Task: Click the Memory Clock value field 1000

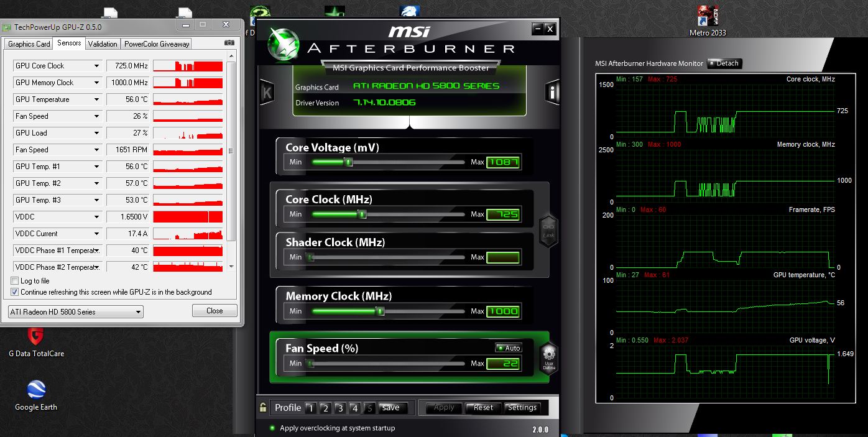Action: coord(502,311)
